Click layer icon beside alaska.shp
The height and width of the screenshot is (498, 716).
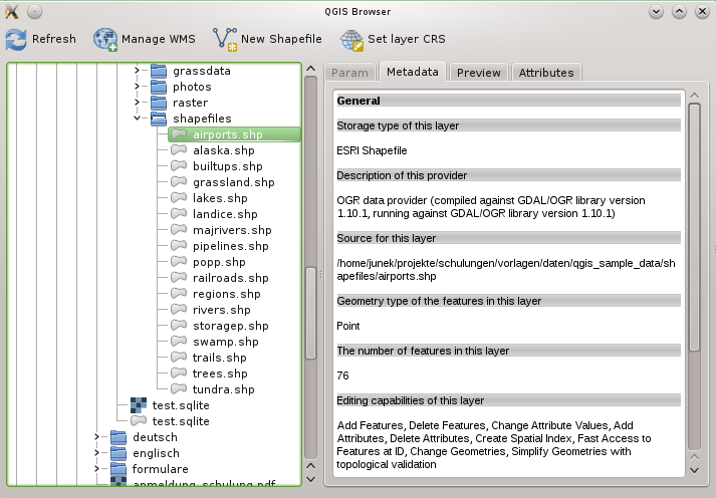[179, 150]
